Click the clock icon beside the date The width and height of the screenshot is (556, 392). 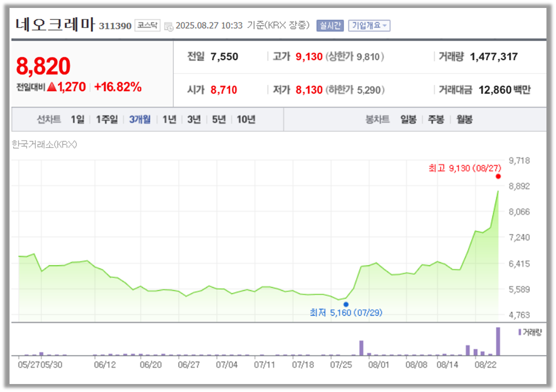tap(169, 26)
